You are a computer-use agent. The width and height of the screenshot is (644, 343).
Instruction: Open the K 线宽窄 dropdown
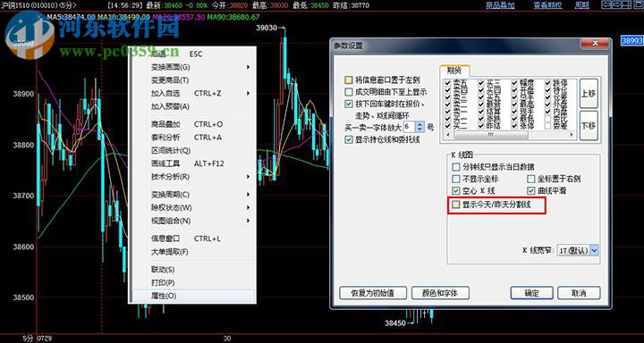(x=594, y=250)
